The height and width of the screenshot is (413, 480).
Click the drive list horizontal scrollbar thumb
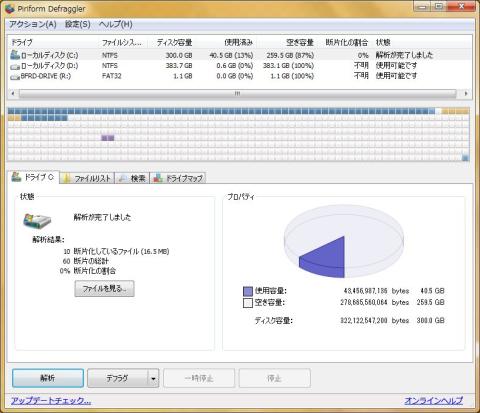(x=237, y=94)
